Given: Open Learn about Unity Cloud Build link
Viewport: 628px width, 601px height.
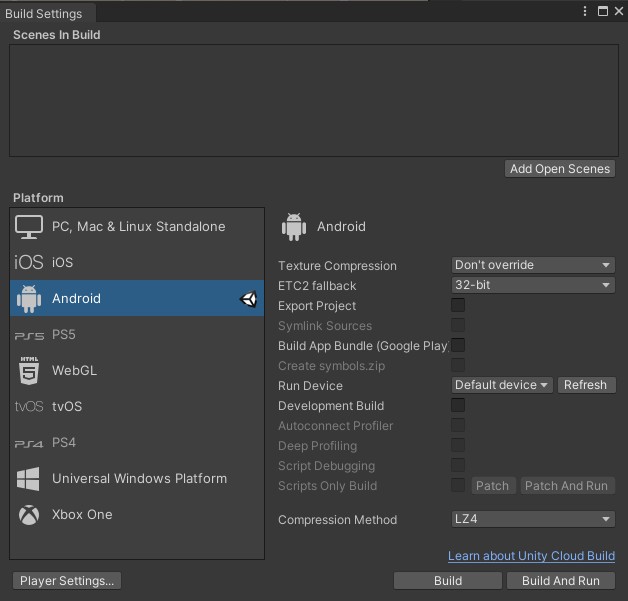Looking at the screenshot, I should [x=531, y=556].
